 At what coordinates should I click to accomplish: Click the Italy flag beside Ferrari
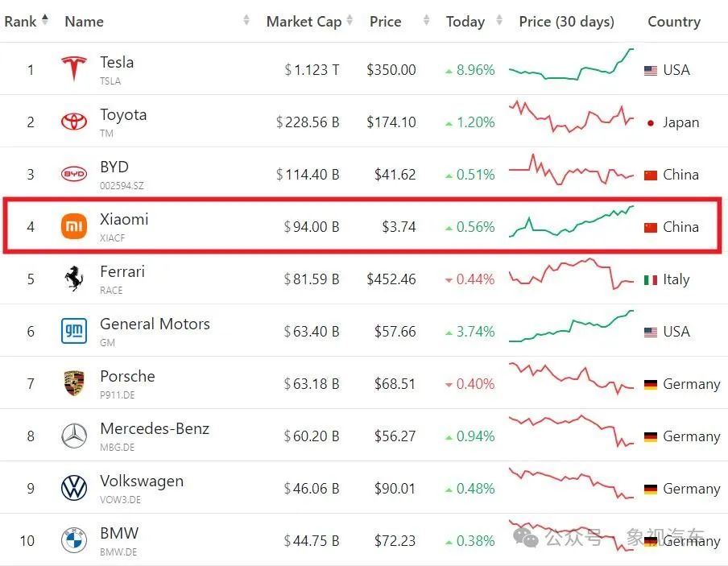pyautogui.click(x=651, y=279)
